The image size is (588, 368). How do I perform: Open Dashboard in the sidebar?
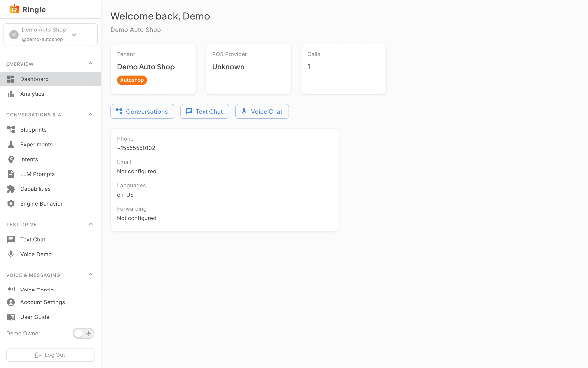(x=50, y=79)
